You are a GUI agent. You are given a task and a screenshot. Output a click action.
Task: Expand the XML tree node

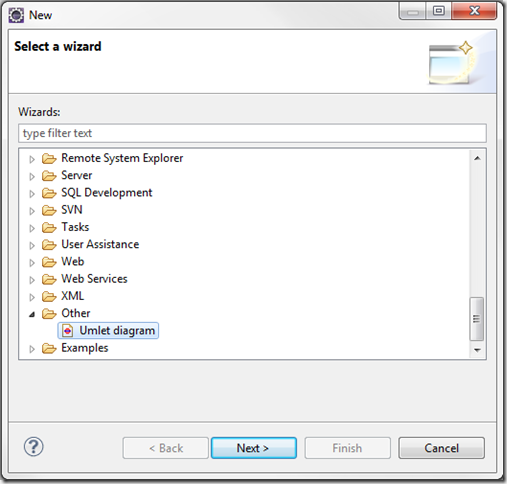(32, 297)
